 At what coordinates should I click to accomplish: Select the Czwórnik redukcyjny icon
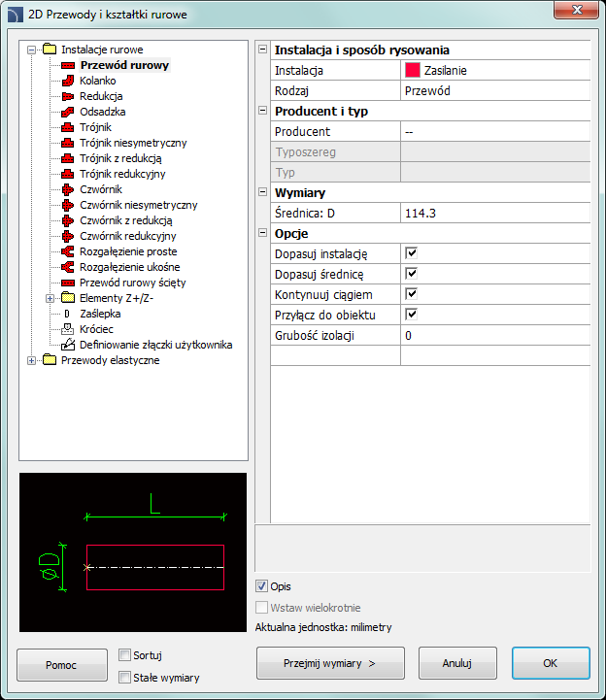pyautogui.click(x=67, y=236)
